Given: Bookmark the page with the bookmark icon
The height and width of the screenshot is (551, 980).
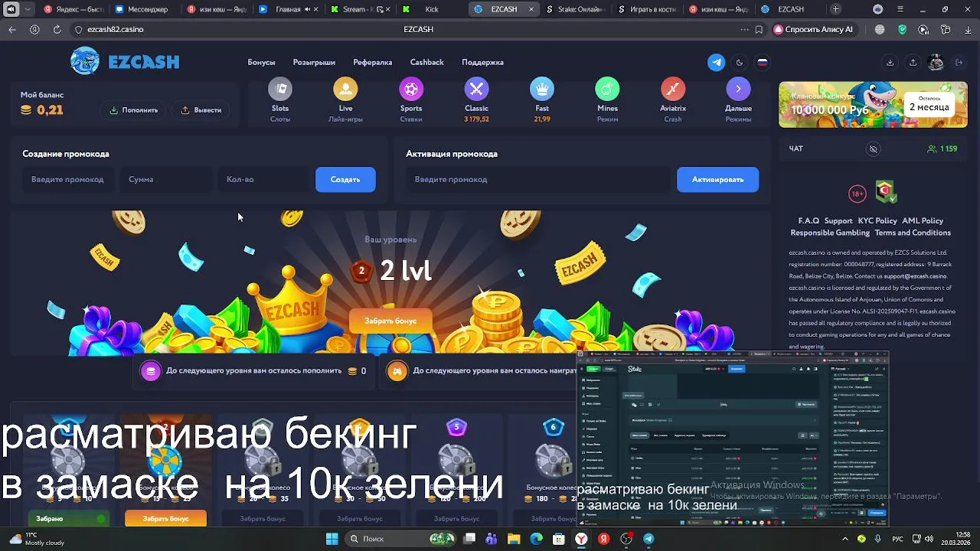Looking at the screenshot, I should coord(759,29).
